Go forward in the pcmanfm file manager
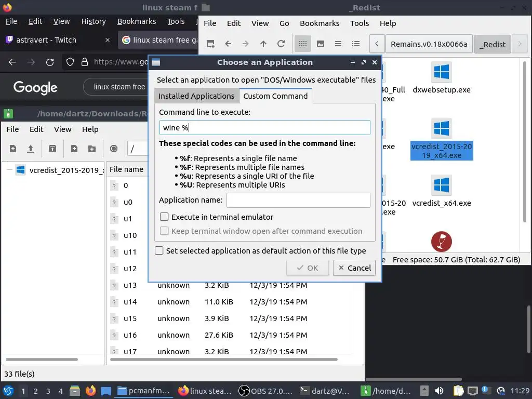Image resolution: width=532 pixels, height=399 pixels. tap(245, 44)
